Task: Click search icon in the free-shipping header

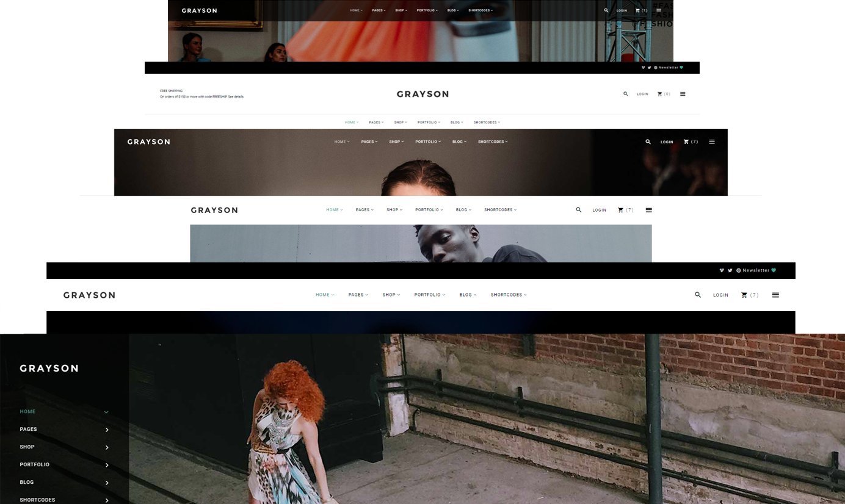Action: point(625,94)
